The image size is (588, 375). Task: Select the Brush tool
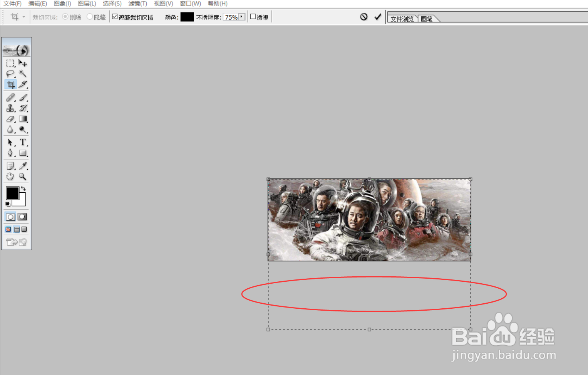tap(23, 97)
